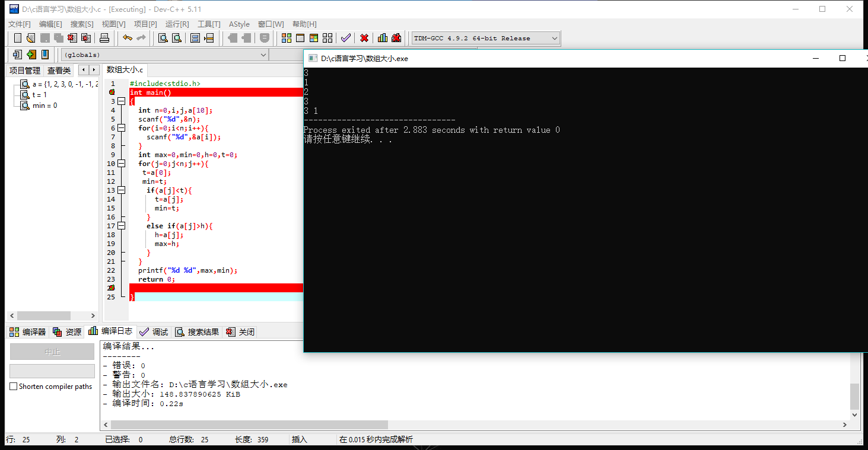
Task: Switch to the 调试 bottom tab
Action: pyautogui.click(x=154, y=332)
